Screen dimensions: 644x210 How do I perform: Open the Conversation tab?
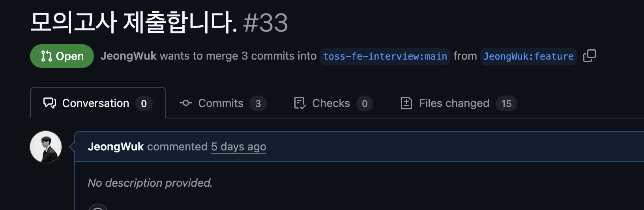tap(98, 103)
